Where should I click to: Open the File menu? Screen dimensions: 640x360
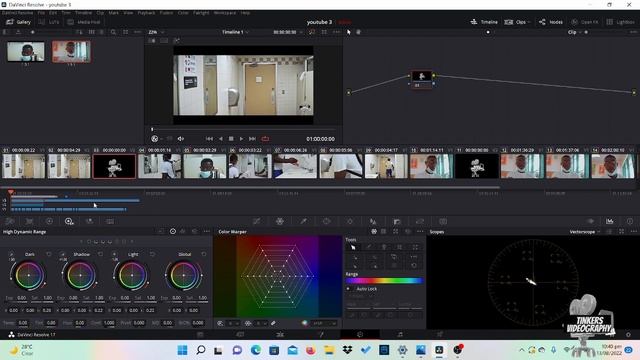(41, 13)
